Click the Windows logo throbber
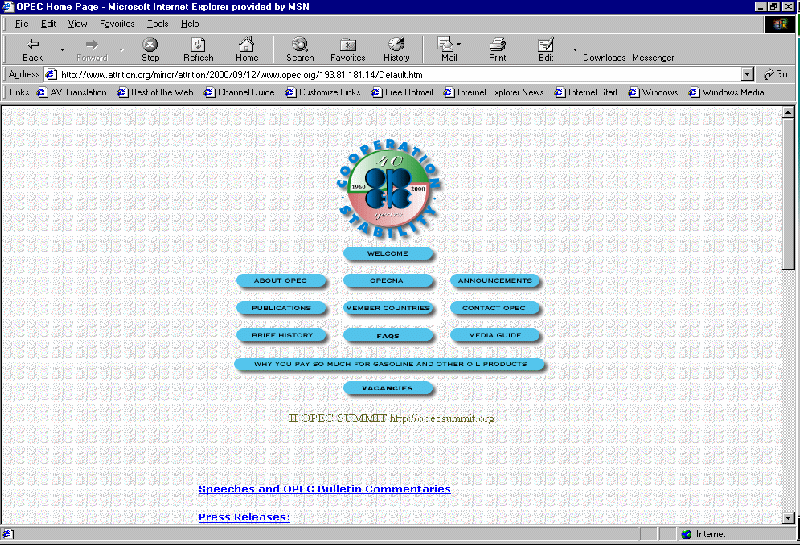 (x=780, y=24)
